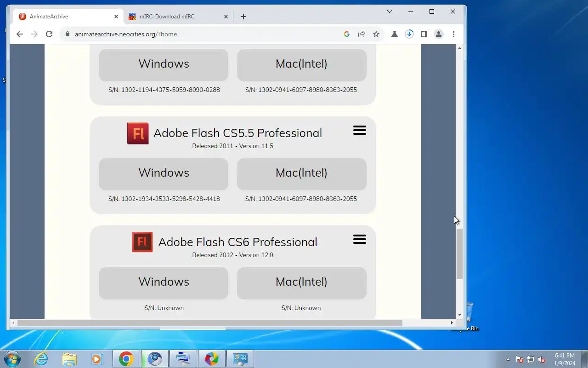Screen dimensions: 588x368
Task: Open the Windows Start menu
Action: pyautogui.click(x=11, y=359)
